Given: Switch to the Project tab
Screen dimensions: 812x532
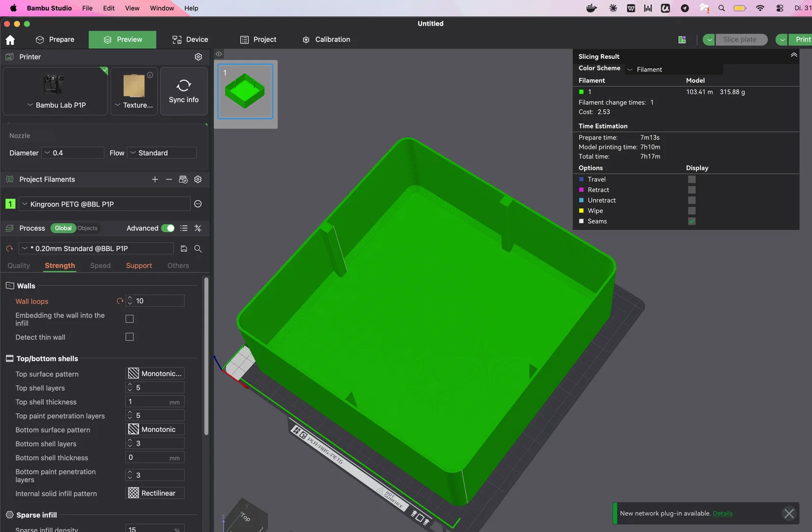Looking at the screenshot, I should pos(258,40).
